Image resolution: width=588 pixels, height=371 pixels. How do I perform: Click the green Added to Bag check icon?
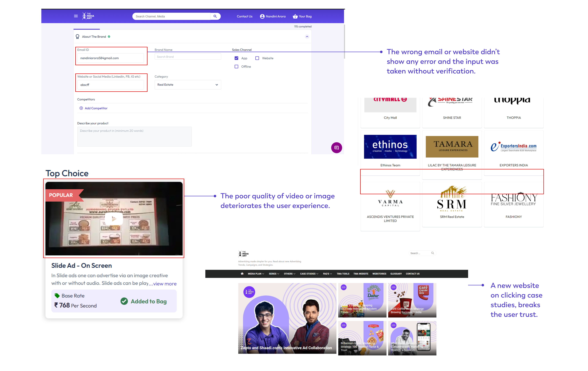124,301
